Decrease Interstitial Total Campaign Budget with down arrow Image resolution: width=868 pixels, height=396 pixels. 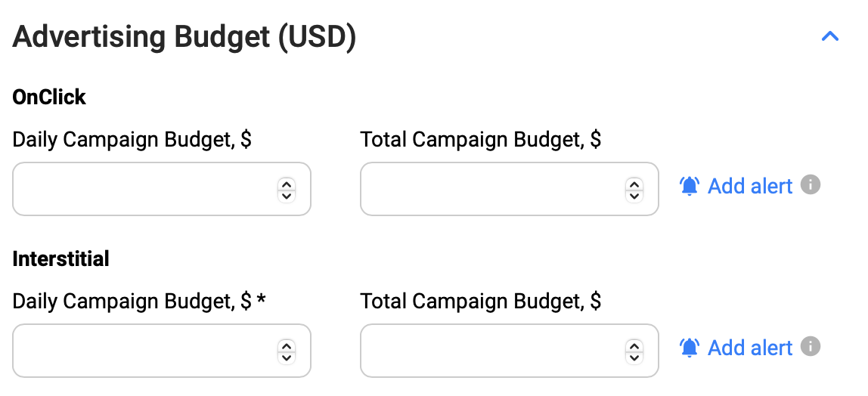coord(634,357)
